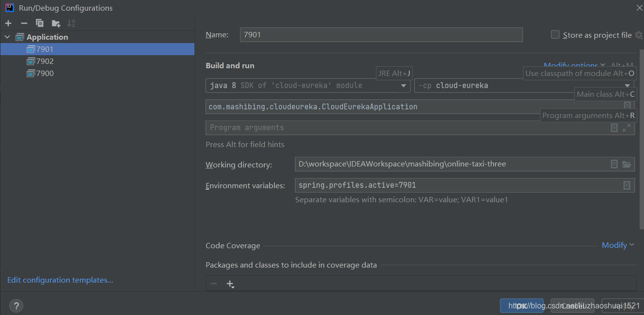Sort configurations alphabetically
Screen dimensions: 644x315
71,23
